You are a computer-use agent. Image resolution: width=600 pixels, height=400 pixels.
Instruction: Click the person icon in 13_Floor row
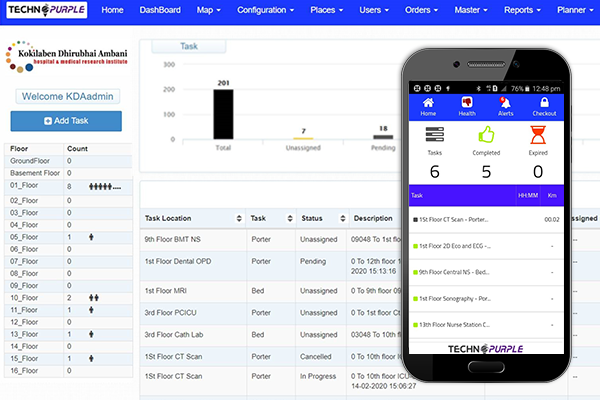91,334
